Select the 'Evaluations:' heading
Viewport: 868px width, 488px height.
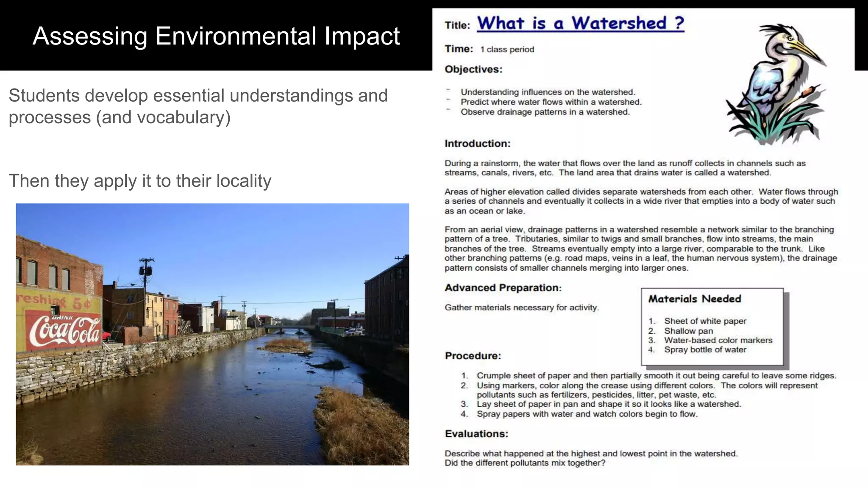pyautogui.click(x=476, y=434)
